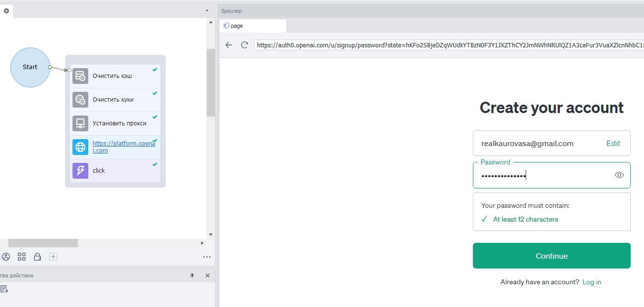
Task: Open the tab list dropdown arrow
Action: (207, 10)
